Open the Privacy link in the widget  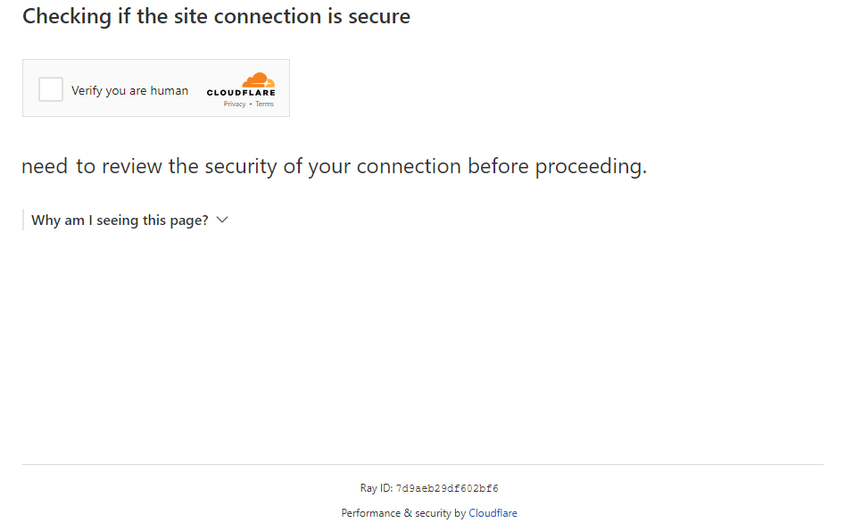coord(234,104)
